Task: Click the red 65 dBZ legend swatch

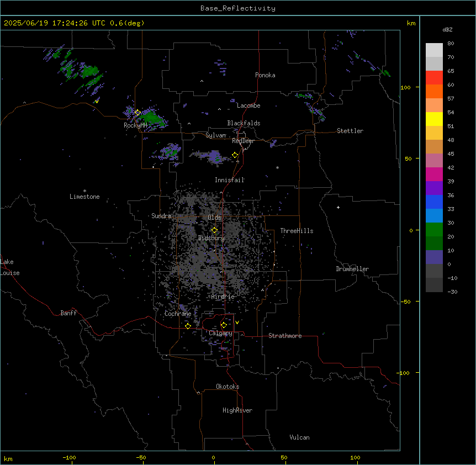Action: [x=434, y=78]
